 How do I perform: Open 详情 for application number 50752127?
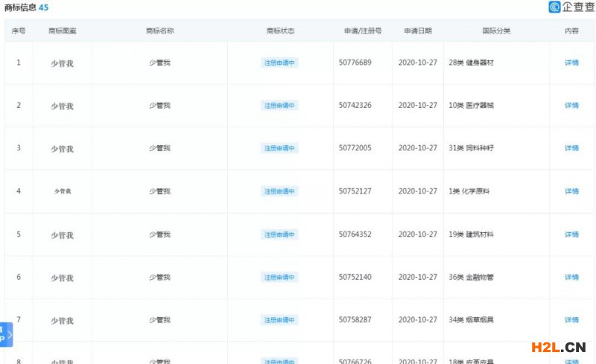[x=571, y=191]
